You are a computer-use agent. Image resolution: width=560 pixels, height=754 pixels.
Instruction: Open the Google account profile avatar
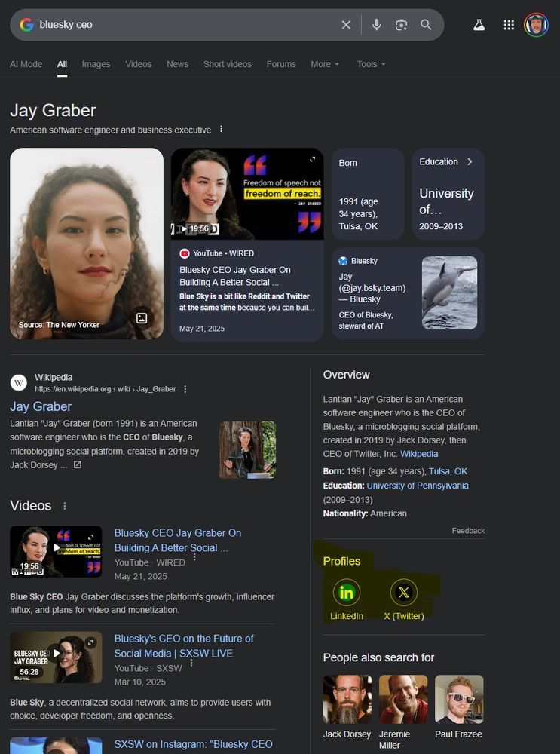click(x=536, y=25)
